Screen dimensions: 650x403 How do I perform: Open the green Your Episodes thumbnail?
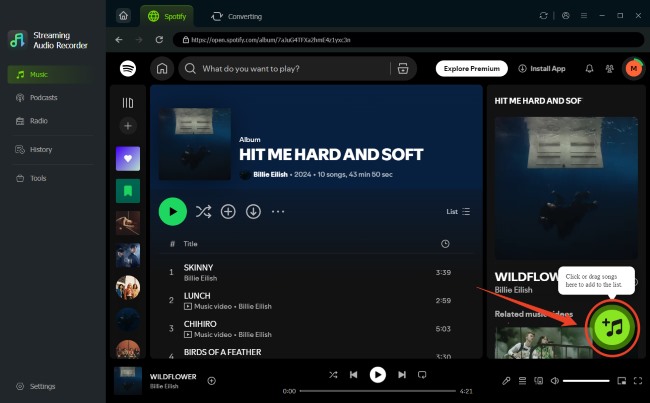tap(128, 191)
